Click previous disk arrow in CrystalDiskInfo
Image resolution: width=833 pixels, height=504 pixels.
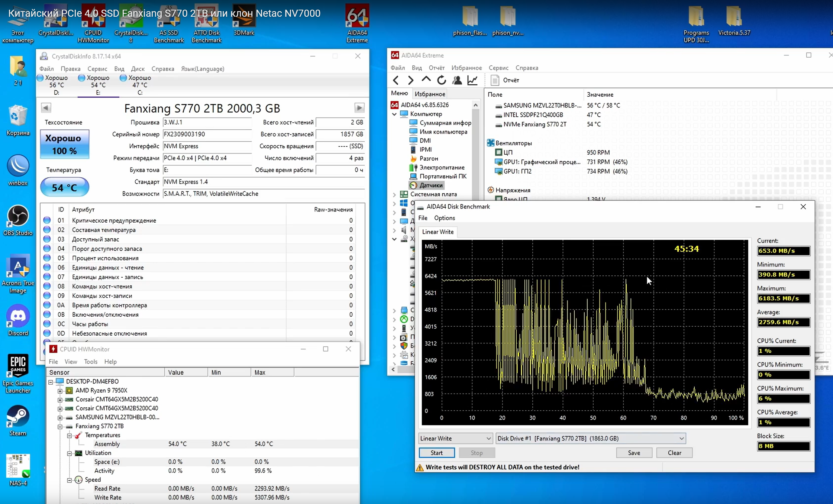tap(46, 108)
